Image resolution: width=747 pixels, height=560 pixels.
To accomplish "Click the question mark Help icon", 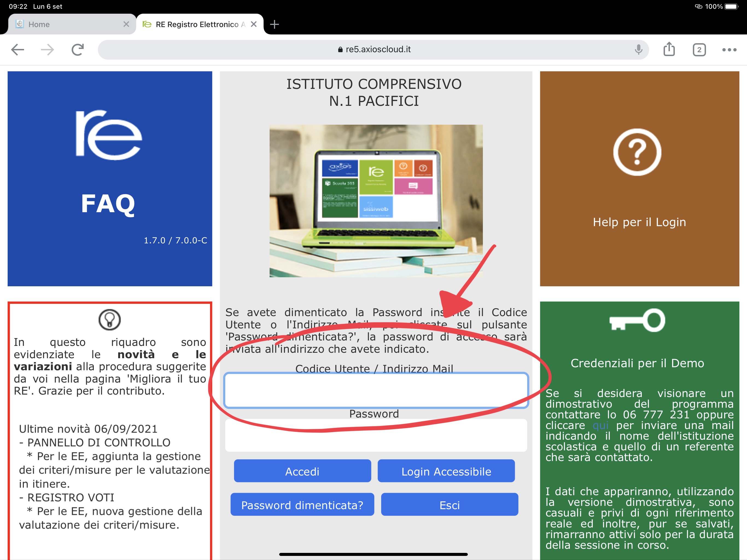I will [x=637, y=152].
